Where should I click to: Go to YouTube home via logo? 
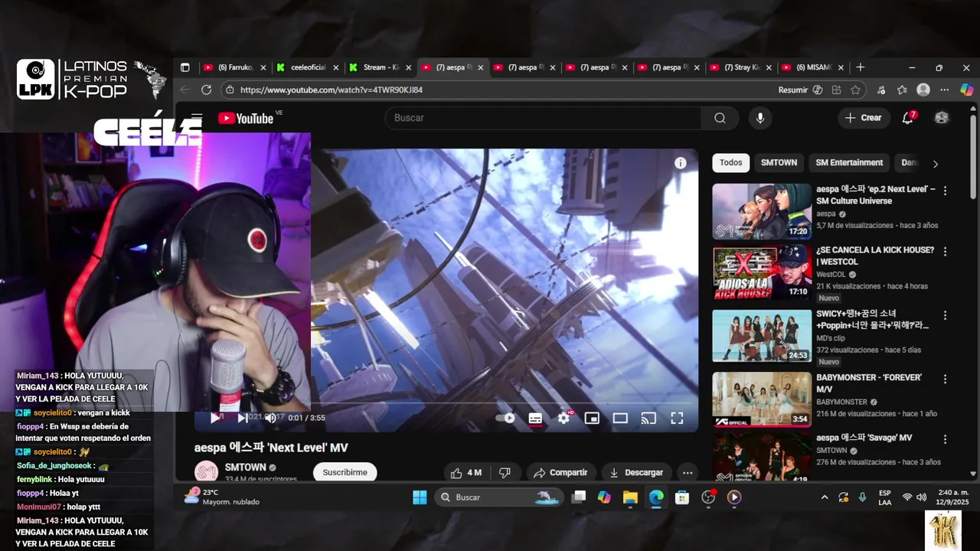pos(245,118)
